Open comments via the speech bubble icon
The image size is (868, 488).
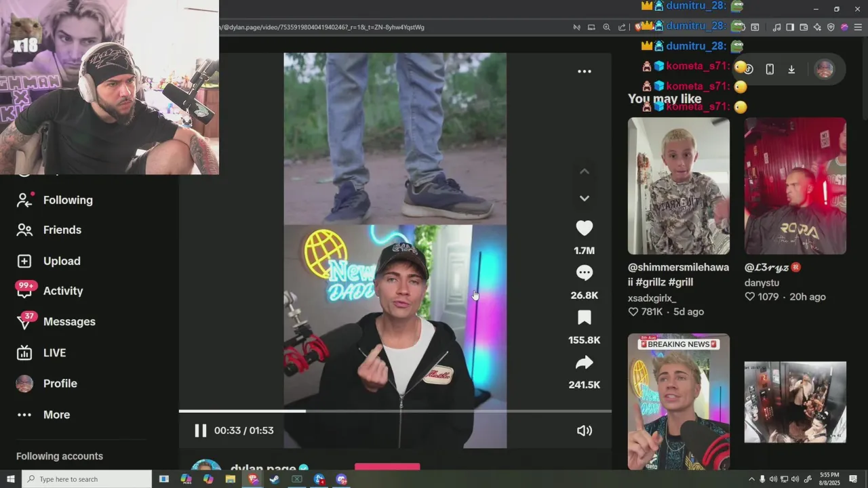point(584,272)
